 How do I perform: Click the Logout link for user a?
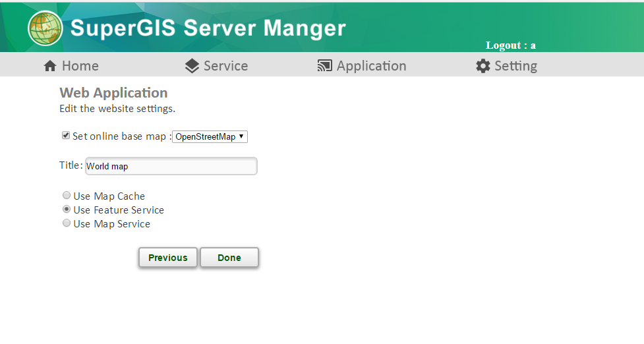tap(510, 45)
